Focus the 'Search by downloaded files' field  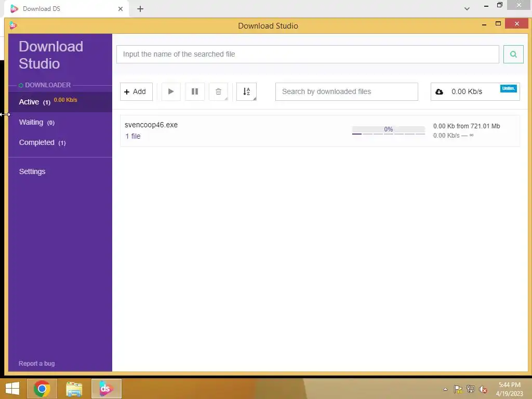(347, 91)
